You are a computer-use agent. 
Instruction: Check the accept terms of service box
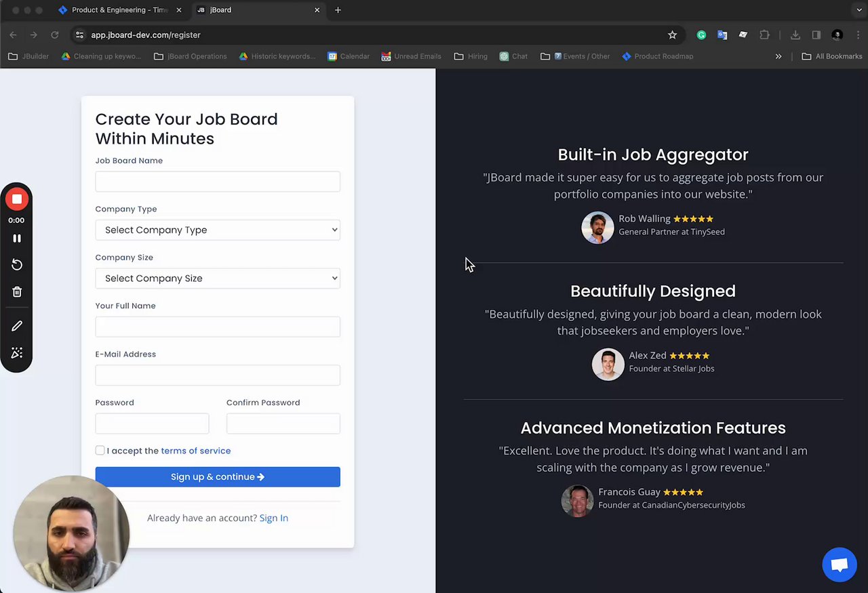click(100, 451)
